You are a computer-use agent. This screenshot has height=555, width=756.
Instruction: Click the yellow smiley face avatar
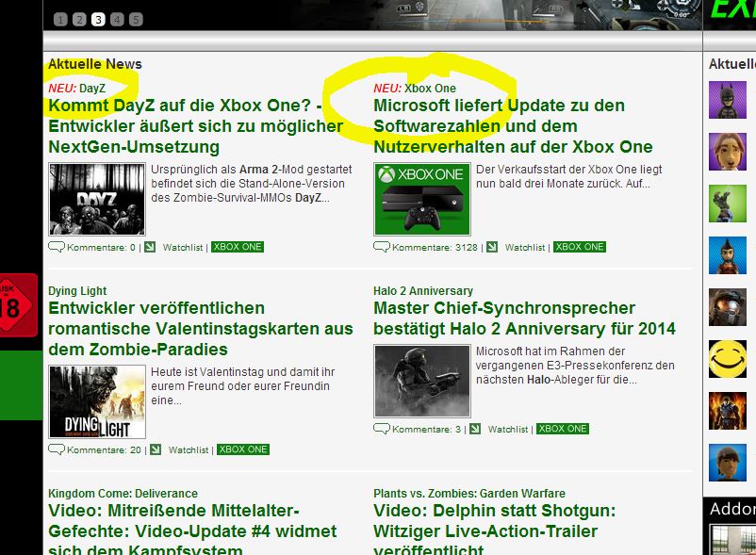click(x=728, y=359)
